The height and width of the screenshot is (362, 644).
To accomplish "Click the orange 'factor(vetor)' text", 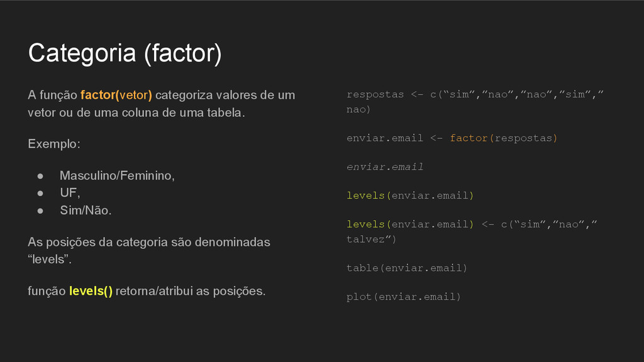I will coord(116,96).
